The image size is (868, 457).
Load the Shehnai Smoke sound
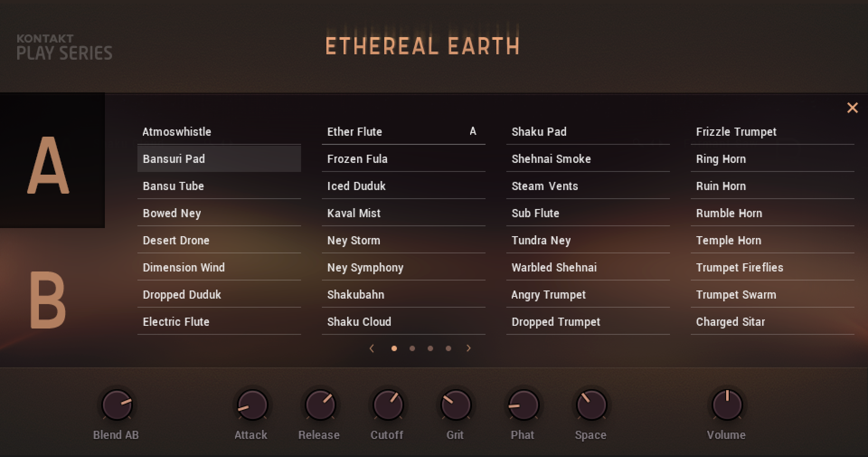tap(588, 159)
